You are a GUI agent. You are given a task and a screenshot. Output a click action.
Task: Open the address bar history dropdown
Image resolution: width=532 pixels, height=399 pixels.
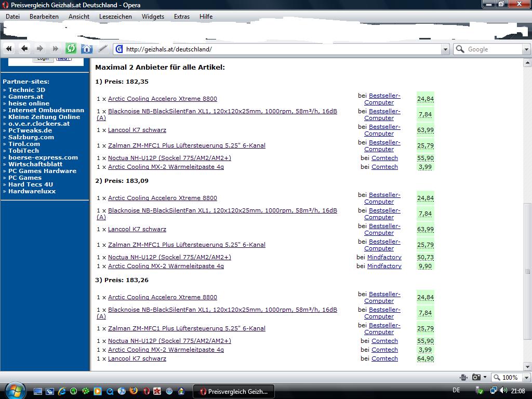[445, 49]
